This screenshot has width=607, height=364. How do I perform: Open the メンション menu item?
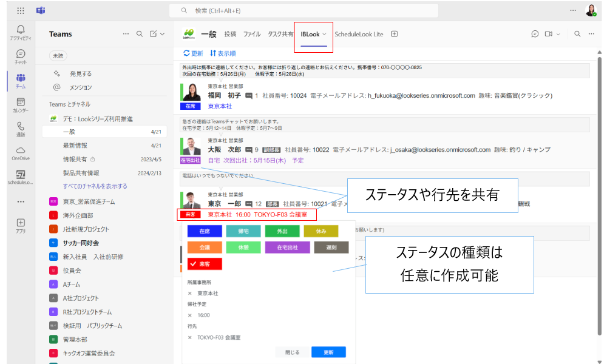coord(81,87)
